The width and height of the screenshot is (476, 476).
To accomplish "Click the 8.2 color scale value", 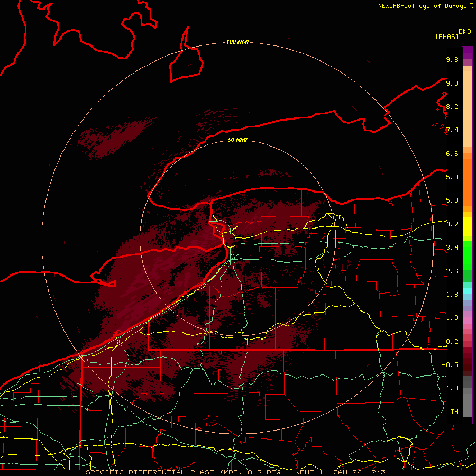I will 452,106.
